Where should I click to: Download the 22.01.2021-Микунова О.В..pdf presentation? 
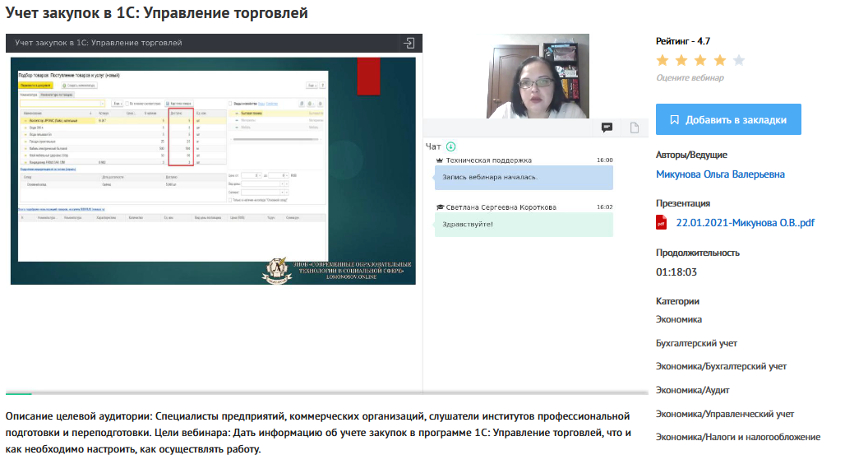[x=745, y=222]
